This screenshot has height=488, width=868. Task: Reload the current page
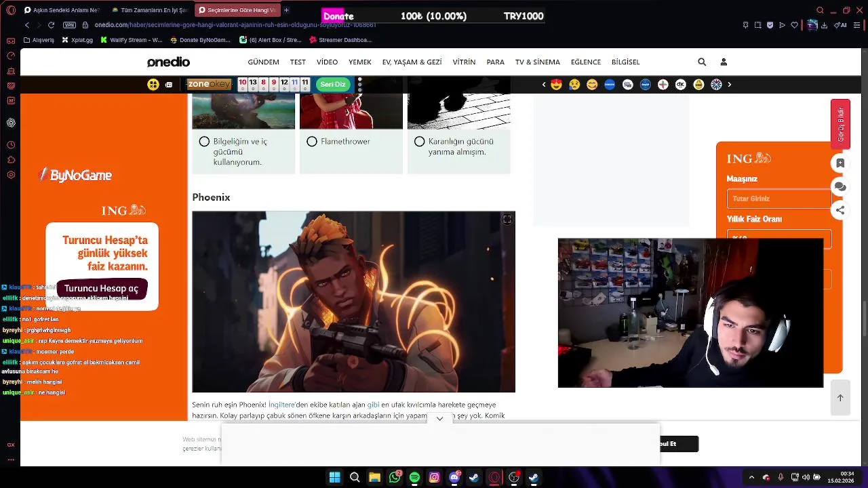click(x=51, y=25)
